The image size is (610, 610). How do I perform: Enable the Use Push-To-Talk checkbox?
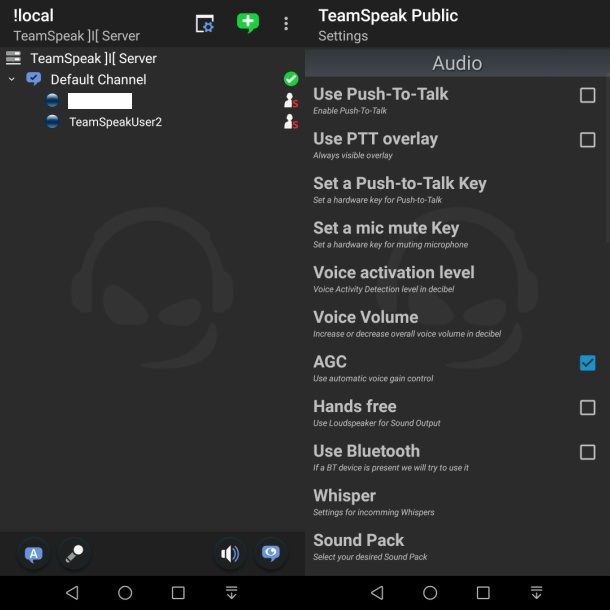[587, 95]
